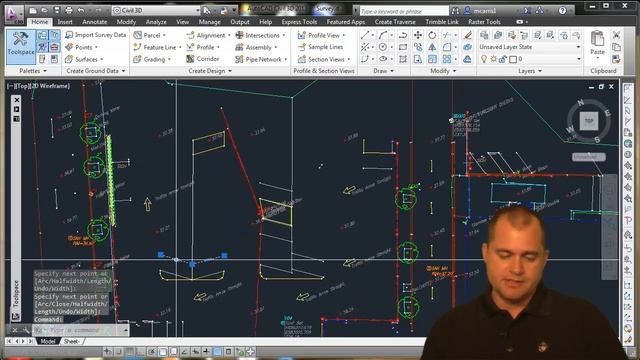This screenshot has height=360, width=640.
Task: Toggle Polar Tracking in the status bar
Action: 151,351
